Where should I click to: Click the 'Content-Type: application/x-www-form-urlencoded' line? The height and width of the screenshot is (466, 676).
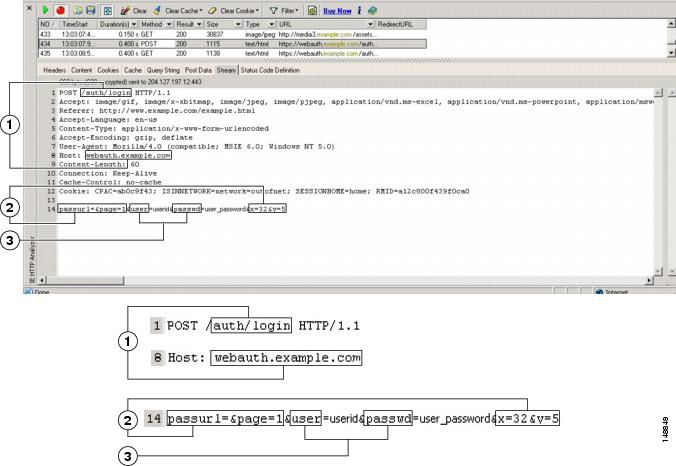pyautogui.click(x=164, y=129)
